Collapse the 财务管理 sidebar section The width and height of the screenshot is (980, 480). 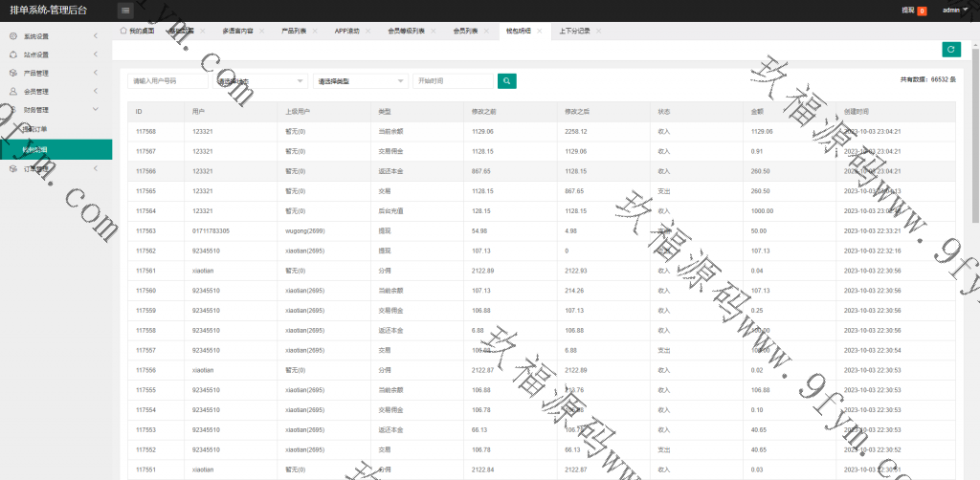(x=56, y=109)
